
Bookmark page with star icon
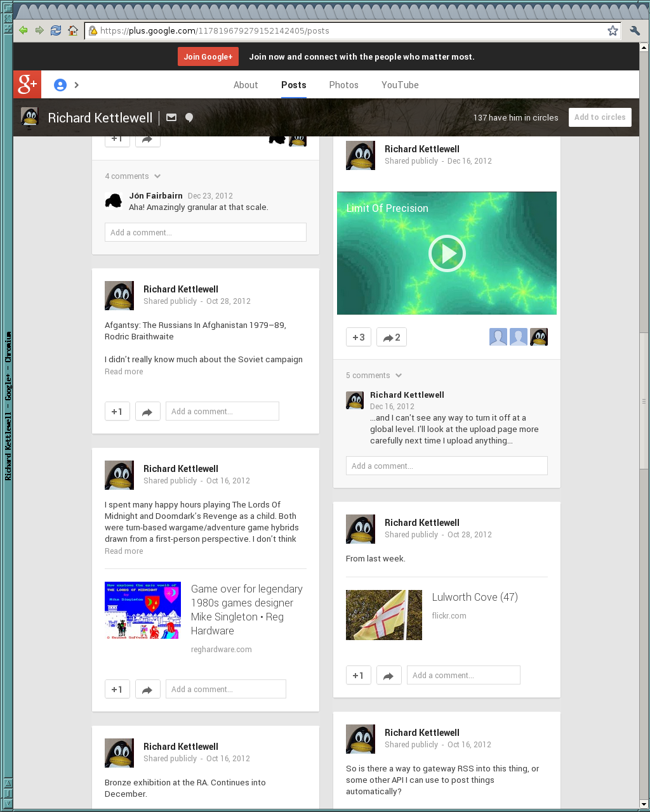(x=613, y=30)
